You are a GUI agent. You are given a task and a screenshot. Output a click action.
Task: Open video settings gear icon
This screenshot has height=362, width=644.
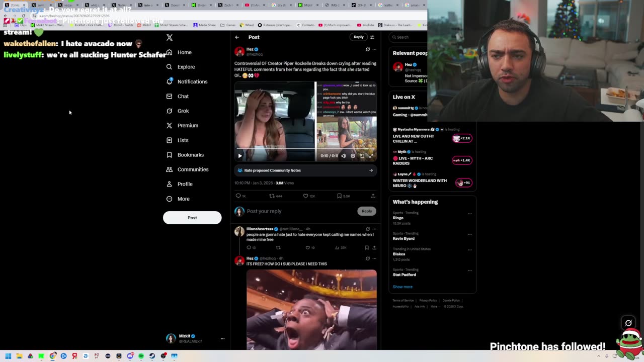click(x=353, y=156)
